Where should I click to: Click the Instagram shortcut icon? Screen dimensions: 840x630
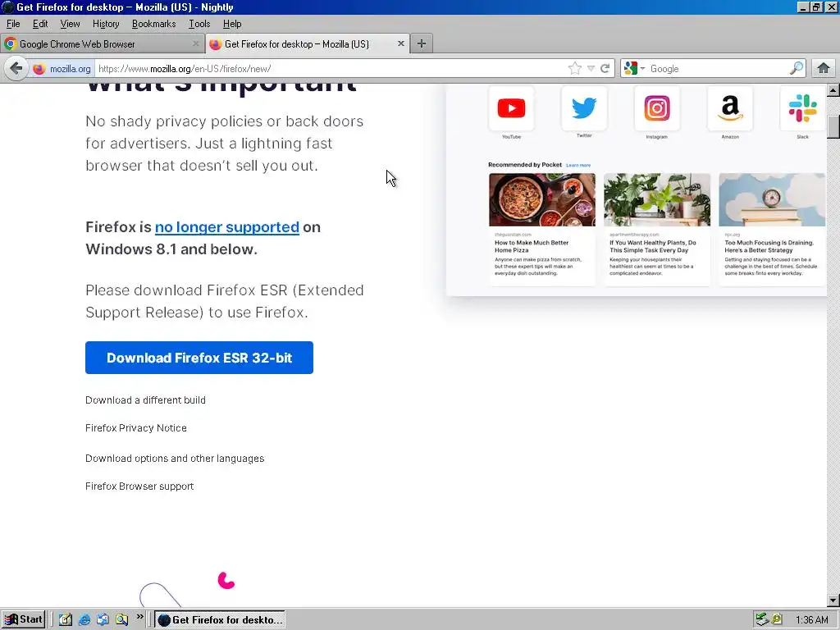(657, 108)
